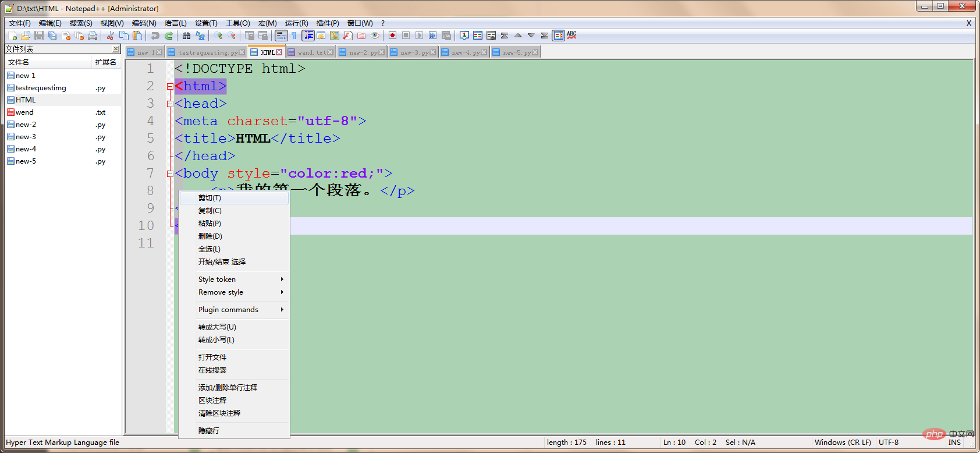Screen dimensions: 980x453
Task: Expand the Style token submenu
Action: (x=234, y=279)
